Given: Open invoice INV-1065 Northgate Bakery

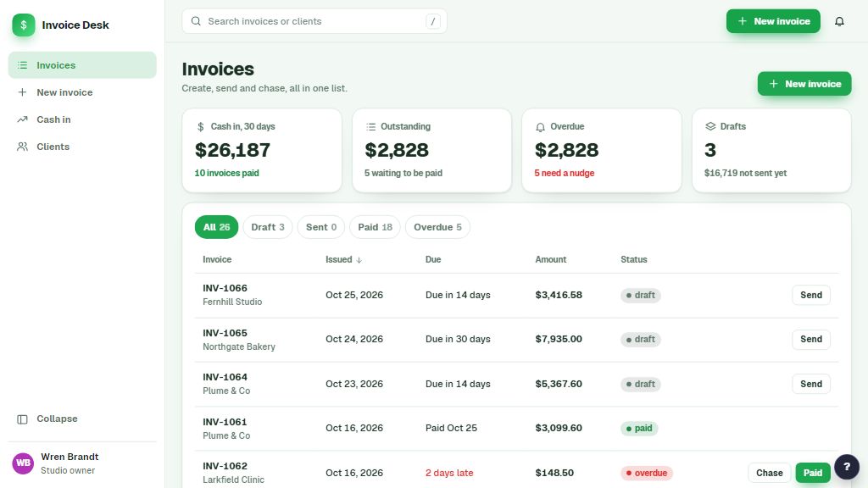Looking at the screenshot, I should pos(516,340).
